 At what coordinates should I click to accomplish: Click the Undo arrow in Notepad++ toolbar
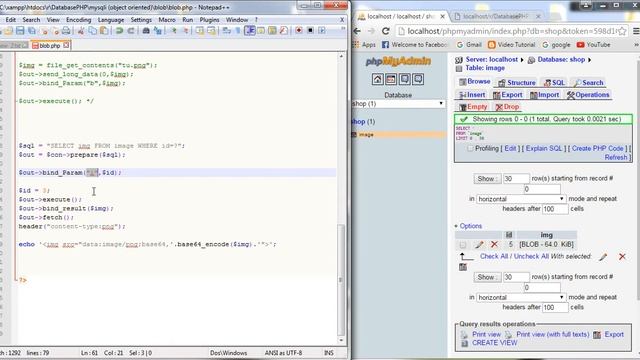[x=119, y=31]
